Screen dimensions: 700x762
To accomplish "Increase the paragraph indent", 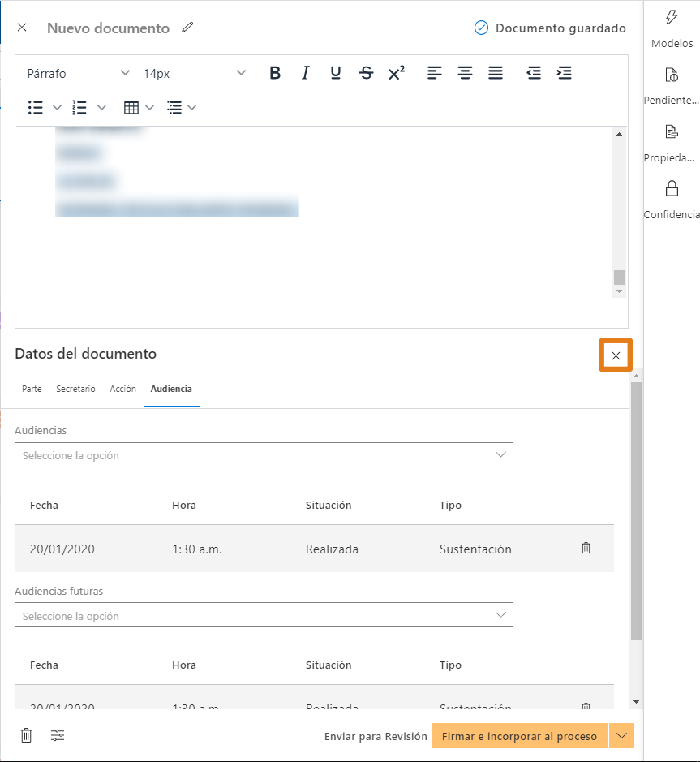I will tap(564, 73).
